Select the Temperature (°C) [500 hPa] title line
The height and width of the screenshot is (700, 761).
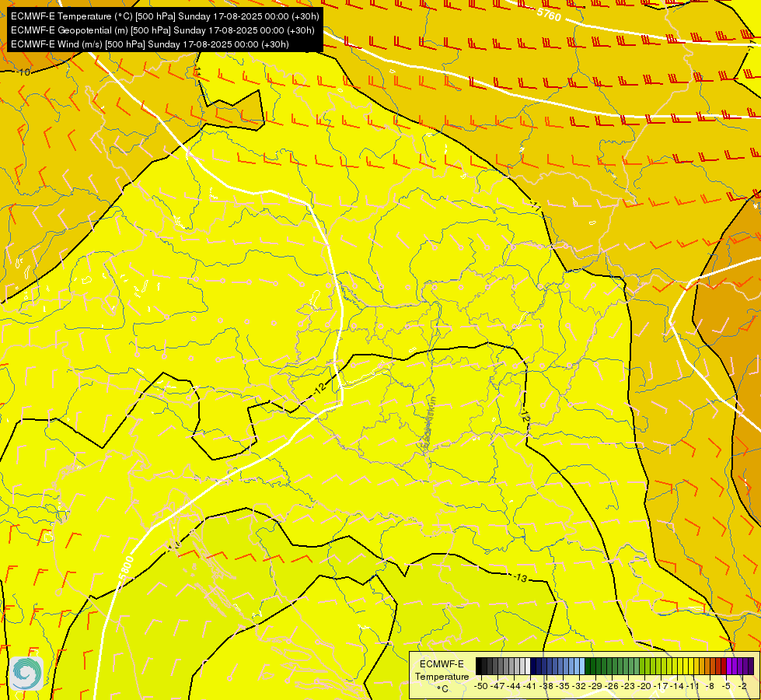pos(165,16)
